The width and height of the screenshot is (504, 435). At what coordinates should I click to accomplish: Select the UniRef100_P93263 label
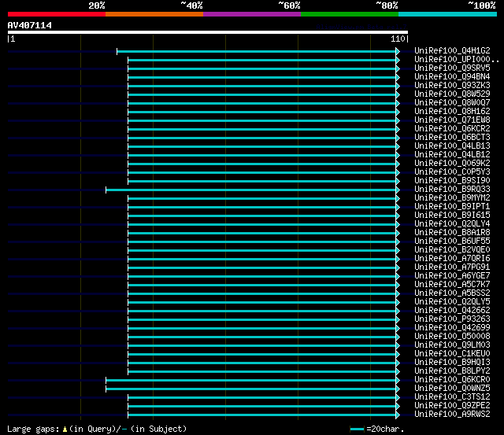(x=452, y=319)
